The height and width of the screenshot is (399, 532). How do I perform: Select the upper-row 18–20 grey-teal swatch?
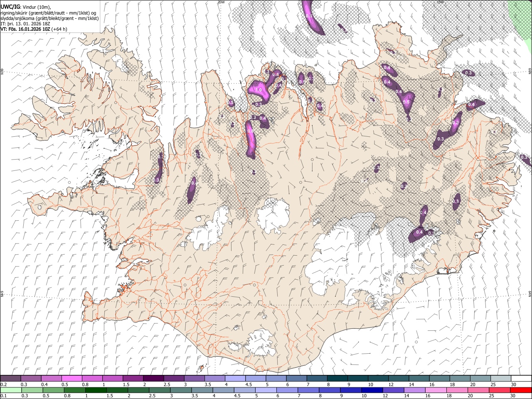point(460,379)
